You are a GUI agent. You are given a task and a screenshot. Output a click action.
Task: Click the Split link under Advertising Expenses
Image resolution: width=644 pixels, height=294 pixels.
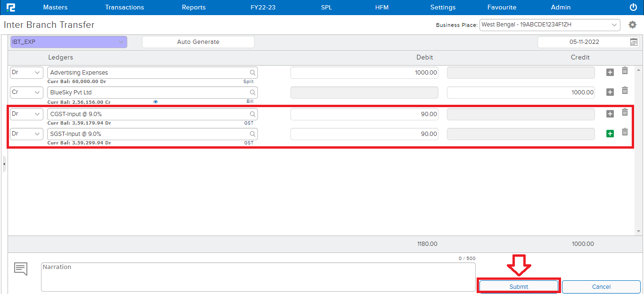click(x=248, y=82)
